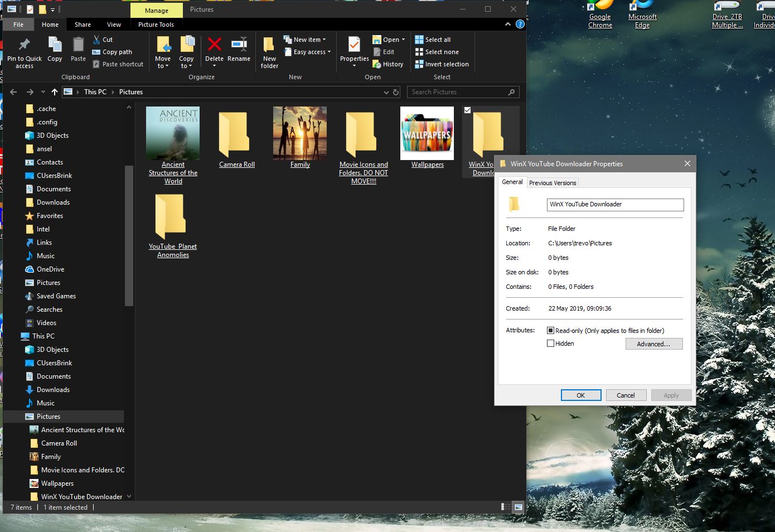
Task: Close the Properties dialog with X
Action: [687, 163]
